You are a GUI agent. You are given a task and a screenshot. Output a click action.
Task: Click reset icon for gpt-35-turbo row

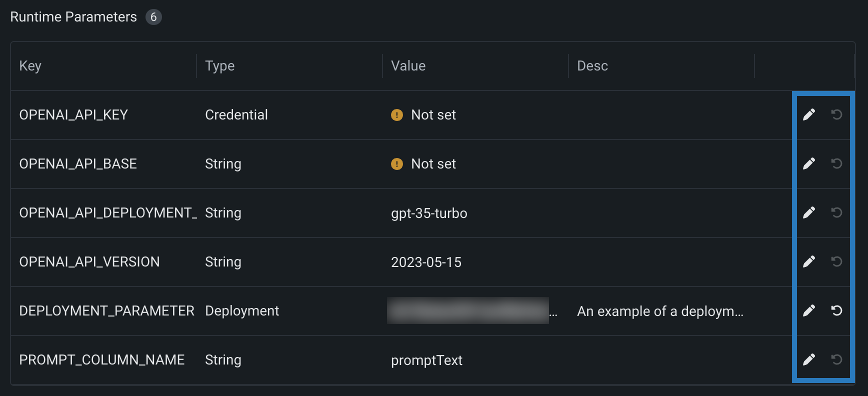tap(836, 213)
